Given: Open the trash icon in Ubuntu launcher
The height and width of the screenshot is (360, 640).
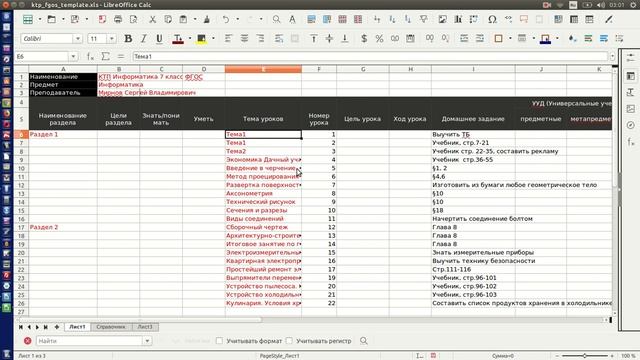Looking at the screenshot, I should (7, 354).
